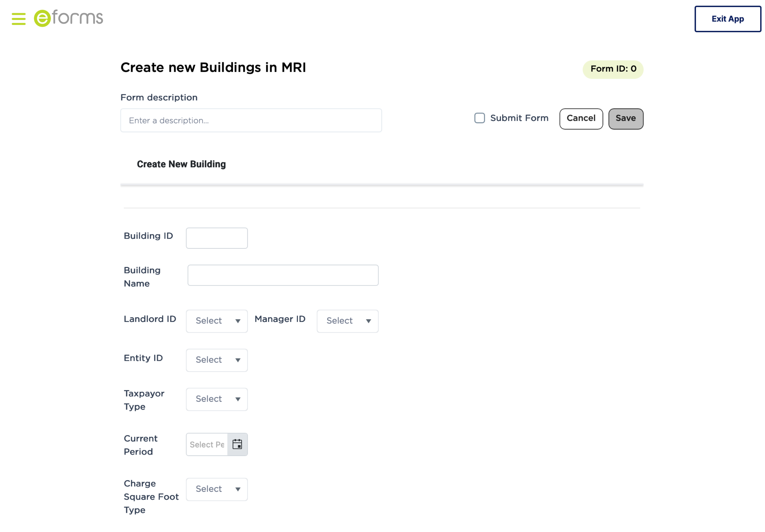
Task: Click the Cancel button
Action: click(581, 119)
